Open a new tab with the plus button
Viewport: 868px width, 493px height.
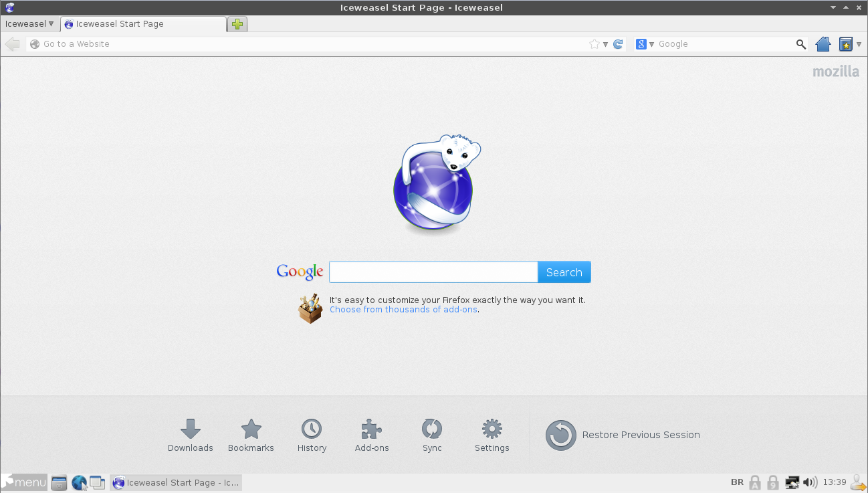[237, 24]
